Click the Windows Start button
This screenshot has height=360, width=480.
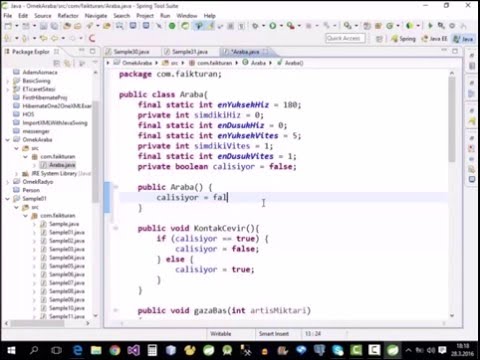(11, 350)
